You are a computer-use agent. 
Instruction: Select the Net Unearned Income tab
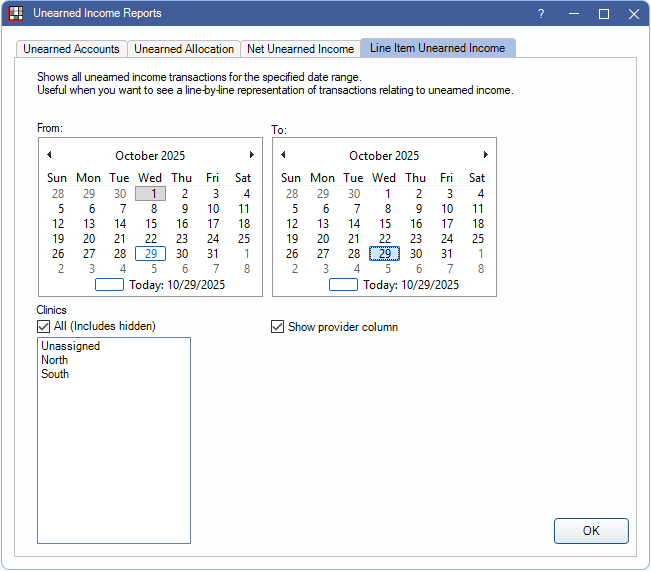click(300, 49)
